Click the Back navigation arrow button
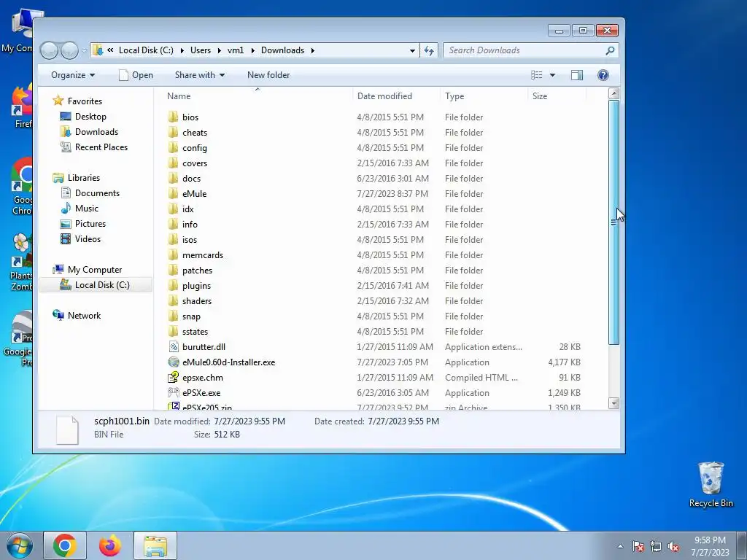747x560 pixels. [x=49, y=50]
